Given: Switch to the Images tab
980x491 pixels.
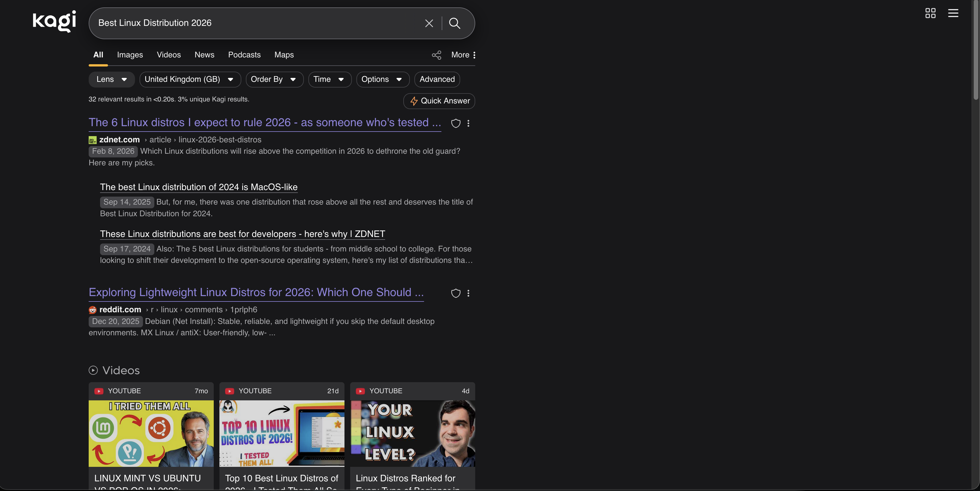Looking at the screenshot, I should 130,55.
